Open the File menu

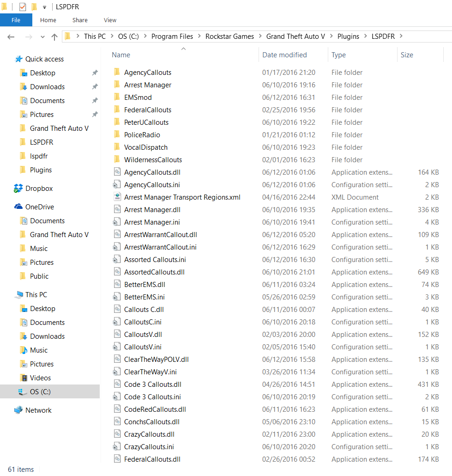click(x=16, y=20)
